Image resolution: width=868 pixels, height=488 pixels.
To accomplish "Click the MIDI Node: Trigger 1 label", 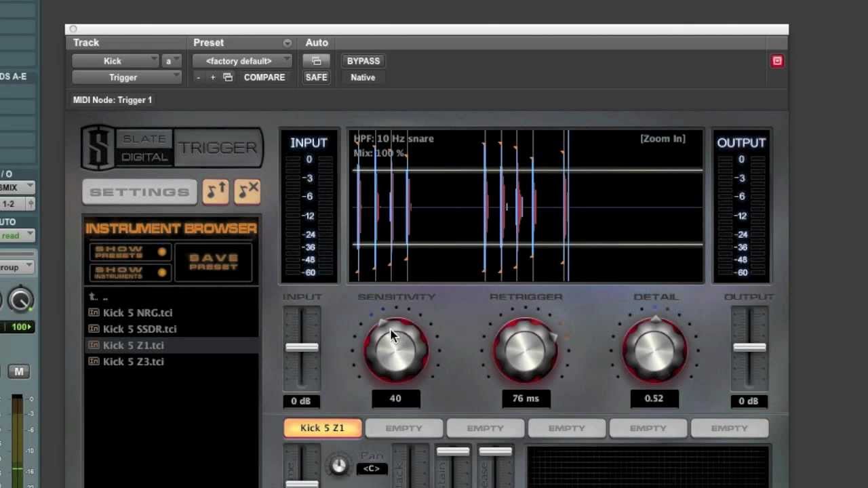I will (x=113, y=100).
